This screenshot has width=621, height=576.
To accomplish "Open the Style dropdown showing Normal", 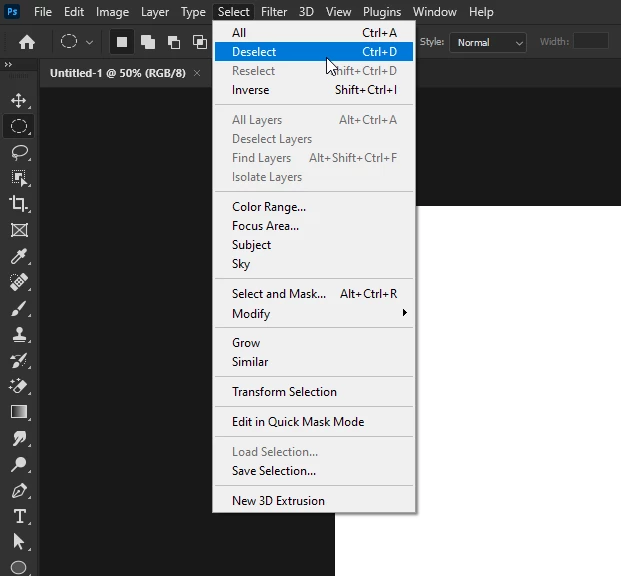I will (x=488, y=42).
